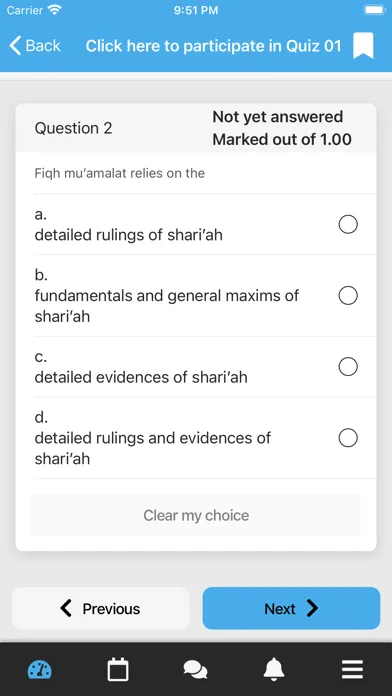Select option c radio button
This screenshot has height=696, width=392.
click(348, 367)
